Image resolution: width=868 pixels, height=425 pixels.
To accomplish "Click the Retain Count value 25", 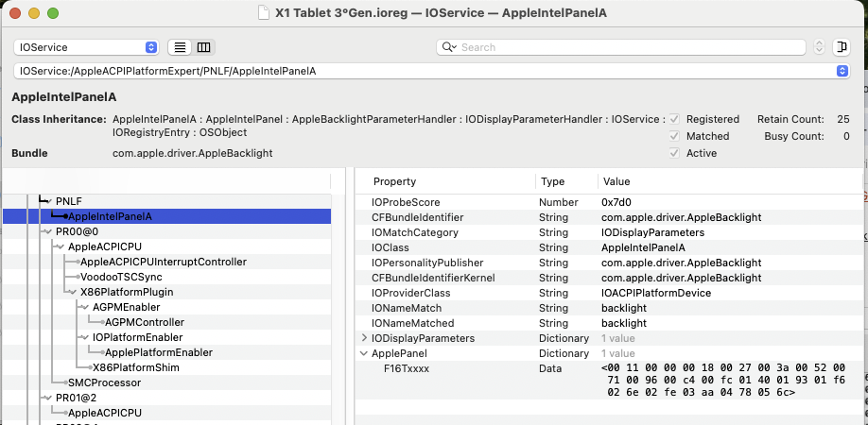I will point(843,119).
